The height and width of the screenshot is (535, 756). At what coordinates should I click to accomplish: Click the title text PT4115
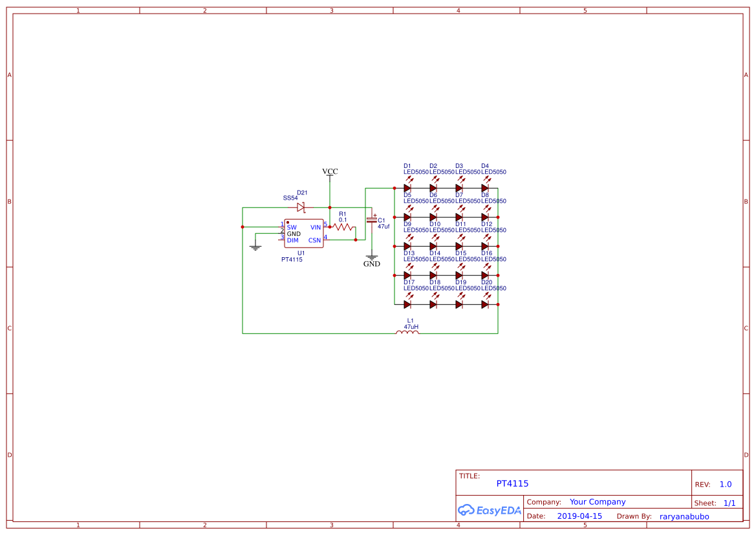[x=512, y=483]
